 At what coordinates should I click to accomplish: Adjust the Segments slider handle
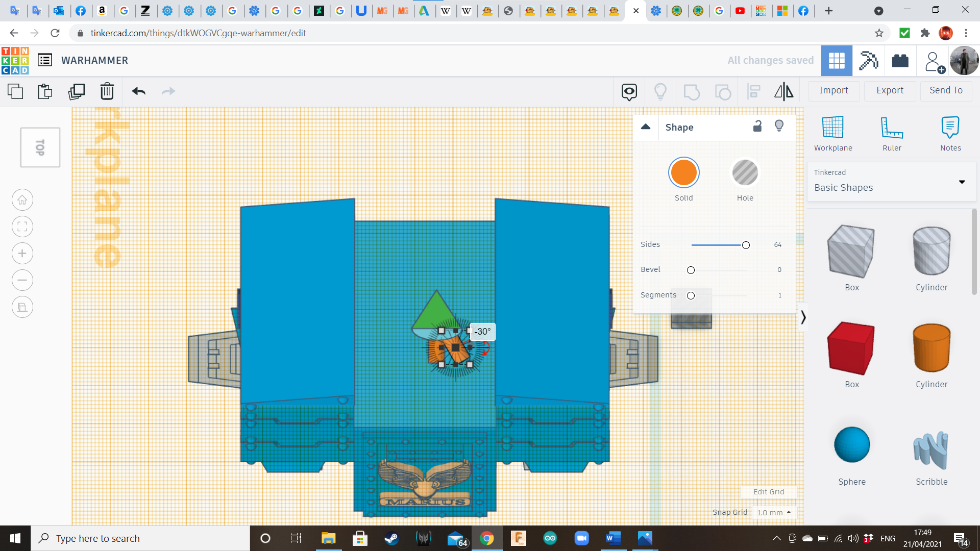pyautogui.click(x=691, y=296)
